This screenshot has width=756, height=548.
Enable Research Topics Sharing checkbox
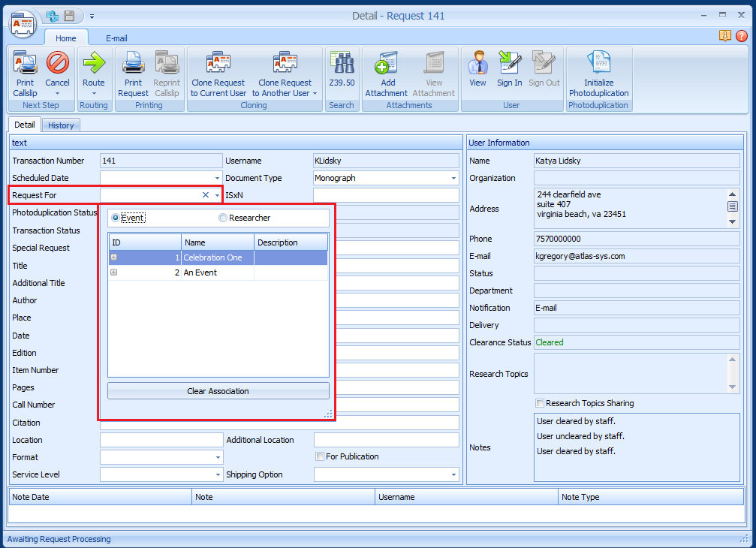coord(540,403)
